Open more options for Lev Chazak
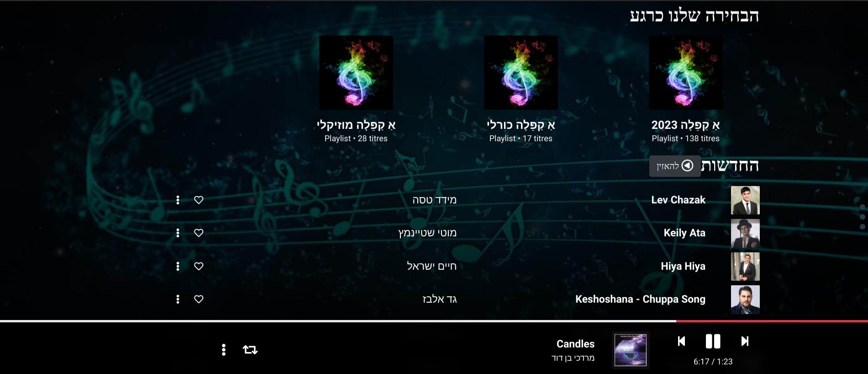 [178, 200]
